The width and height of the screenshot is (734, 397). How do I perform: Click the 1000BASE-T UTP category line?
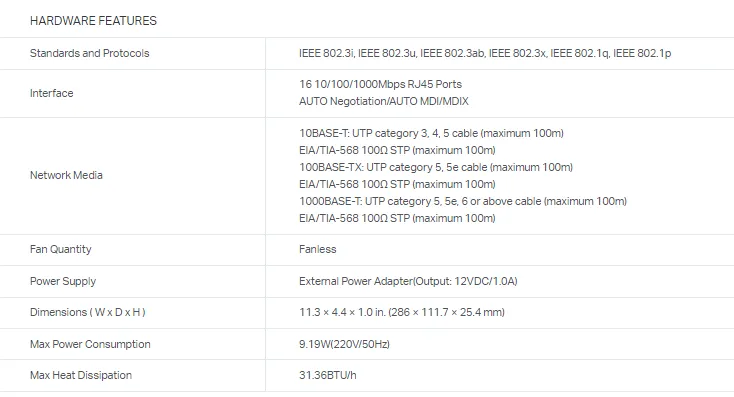pyautogui.click(x=462, y=201)
